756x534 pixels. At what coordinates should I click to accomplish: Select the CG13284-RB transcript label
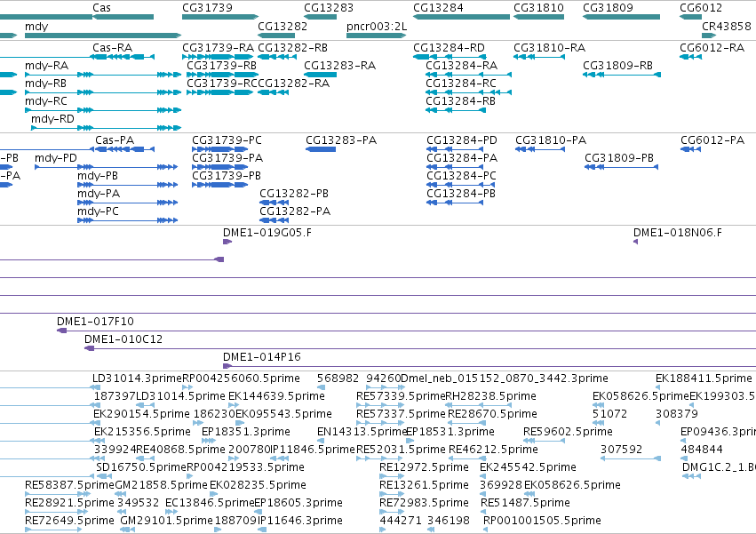click(460, 101)
